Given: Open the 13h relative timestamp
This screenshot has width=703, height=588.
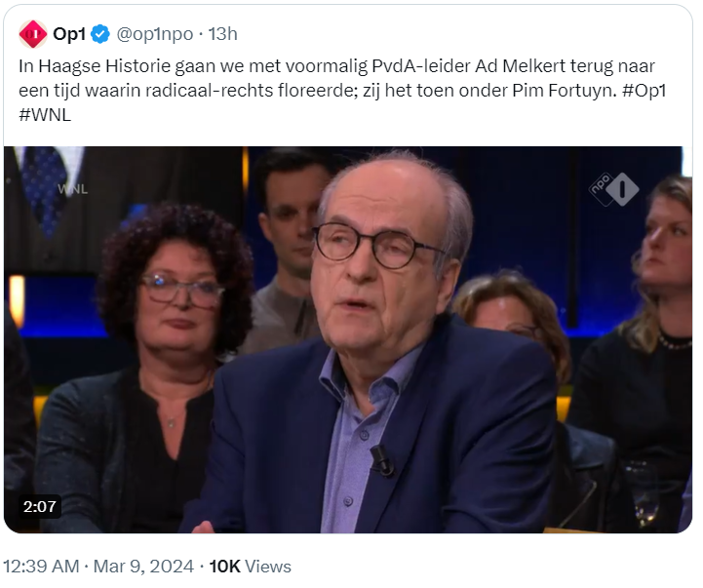Looking at the screenshot, I should (223, 34).
